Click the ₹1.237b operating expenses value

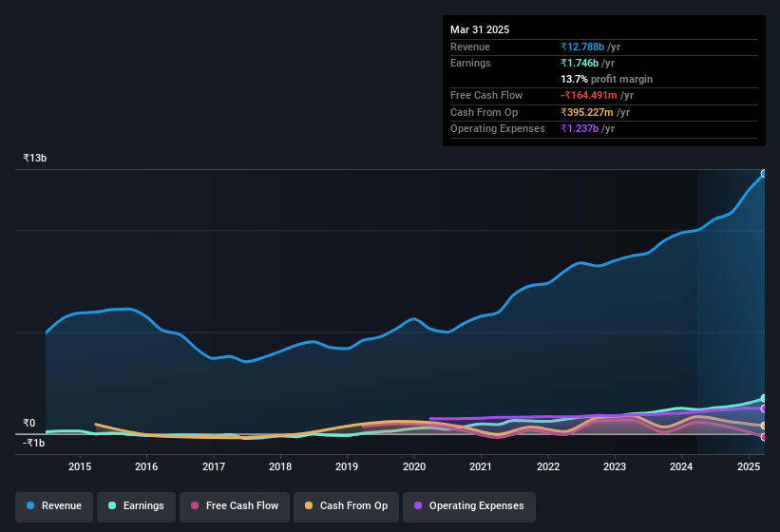tap(580, 129)
